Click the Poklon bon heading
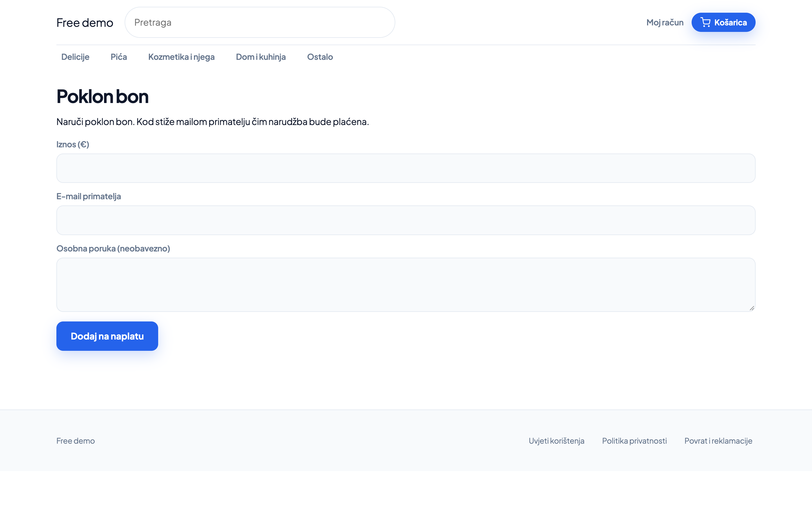Viewport: 812px width, 508px height. (x=102, y=97)
